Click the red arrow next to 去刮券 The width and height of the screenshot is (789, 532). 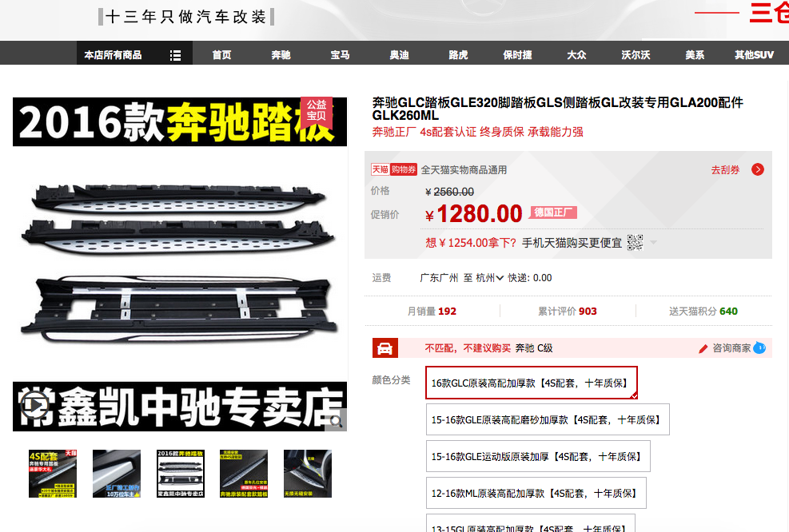click(x=758, y=169)
